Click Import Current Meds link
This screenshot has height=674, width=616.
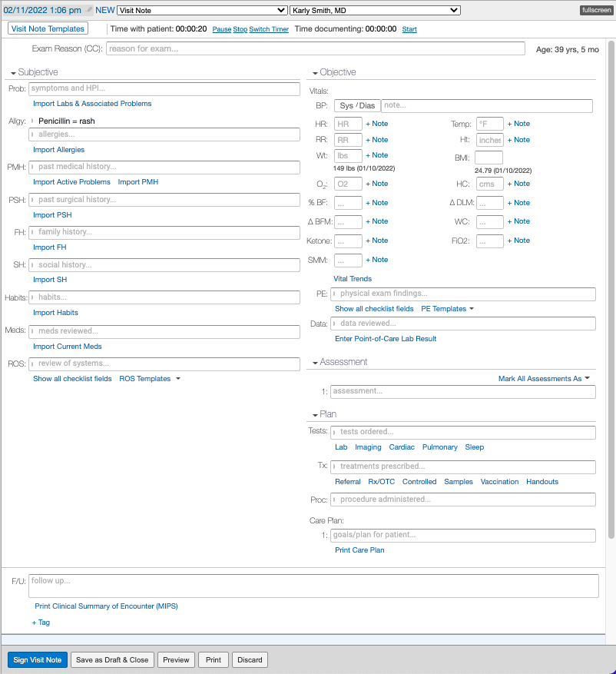68,347
